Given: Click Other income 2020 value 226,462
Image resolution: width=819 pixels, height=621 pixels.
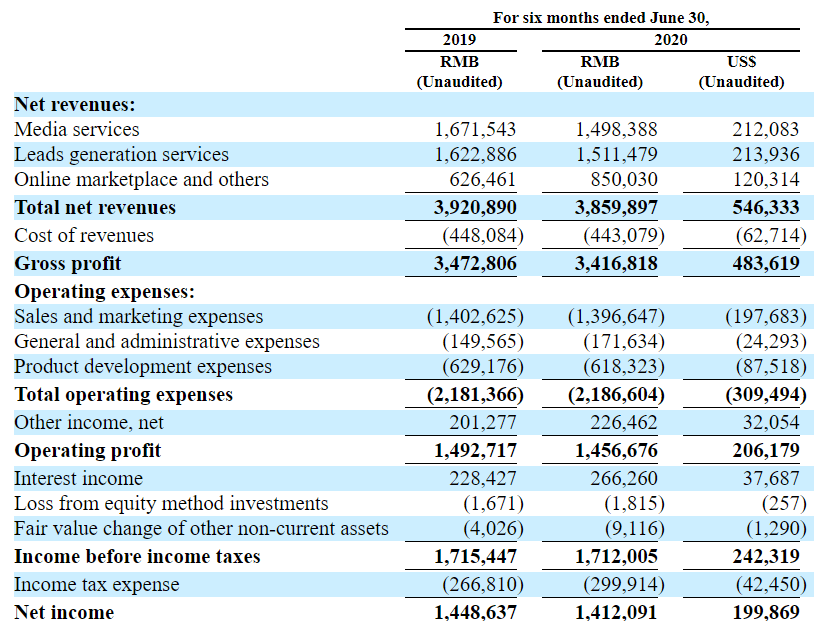Looking at the screenshot, I should [x=624, y=423].
